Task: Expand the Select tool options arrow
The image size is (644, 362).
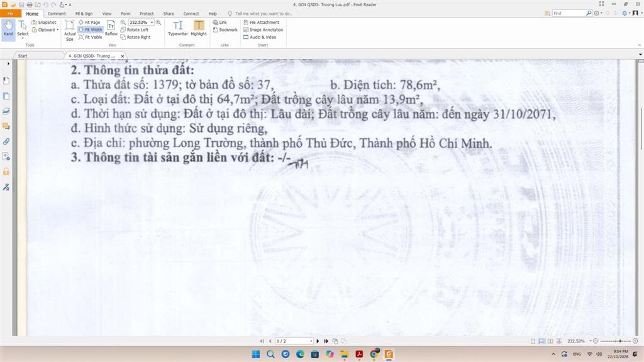Action: pyautogui.click(x=23, y=38)
